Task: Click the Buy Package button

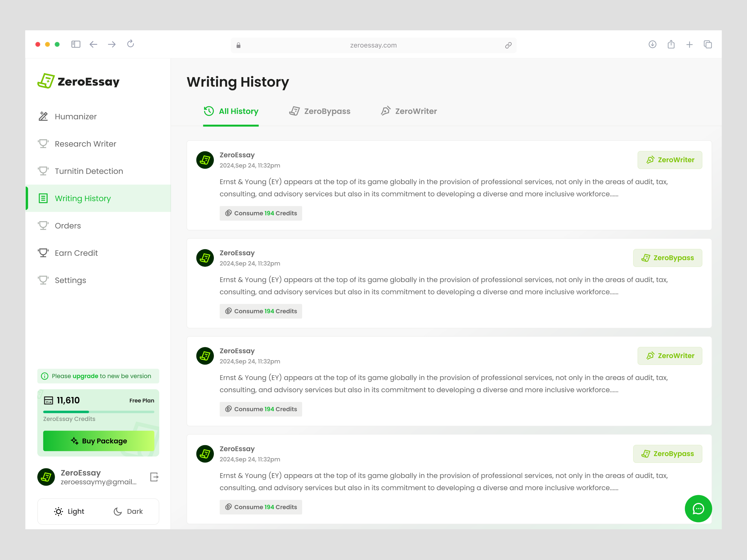Action: tap(99, 441)
